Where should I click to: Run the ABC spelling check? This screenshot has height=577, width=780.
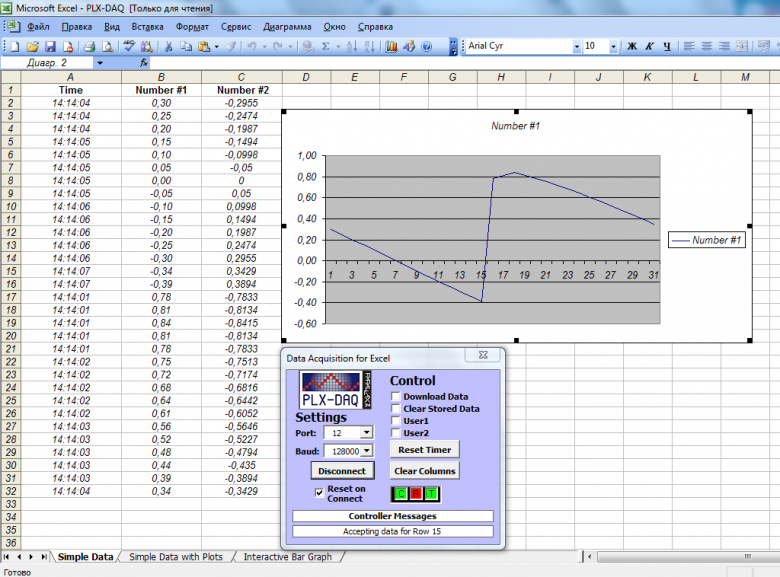pyautogui.click(x=129, y=46)
